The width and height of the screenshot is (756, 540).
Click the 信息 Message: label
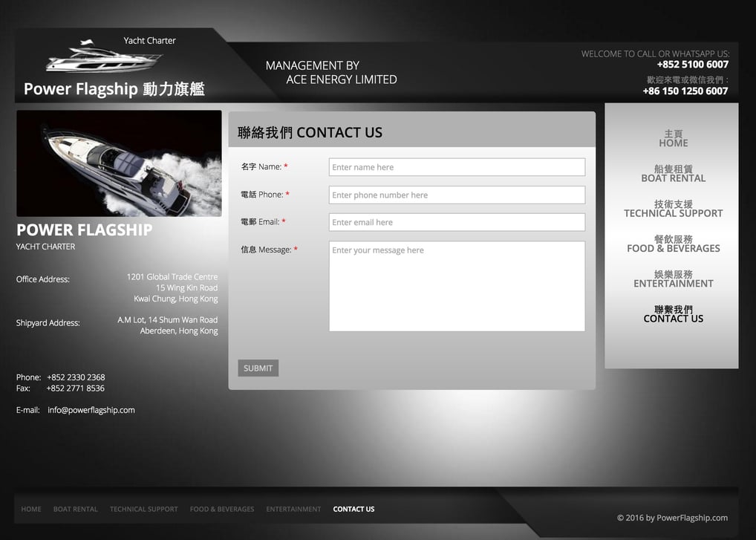(269, 250)
